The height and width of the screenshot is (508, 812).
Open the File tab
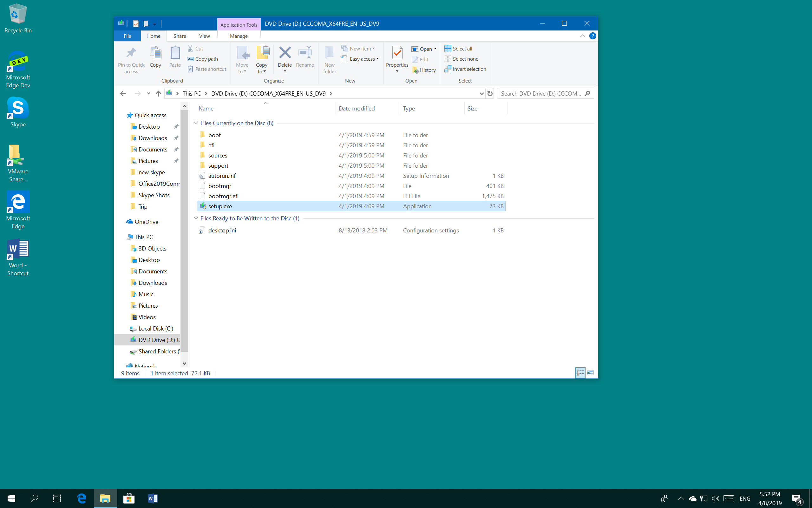click(x=128, y=36)
